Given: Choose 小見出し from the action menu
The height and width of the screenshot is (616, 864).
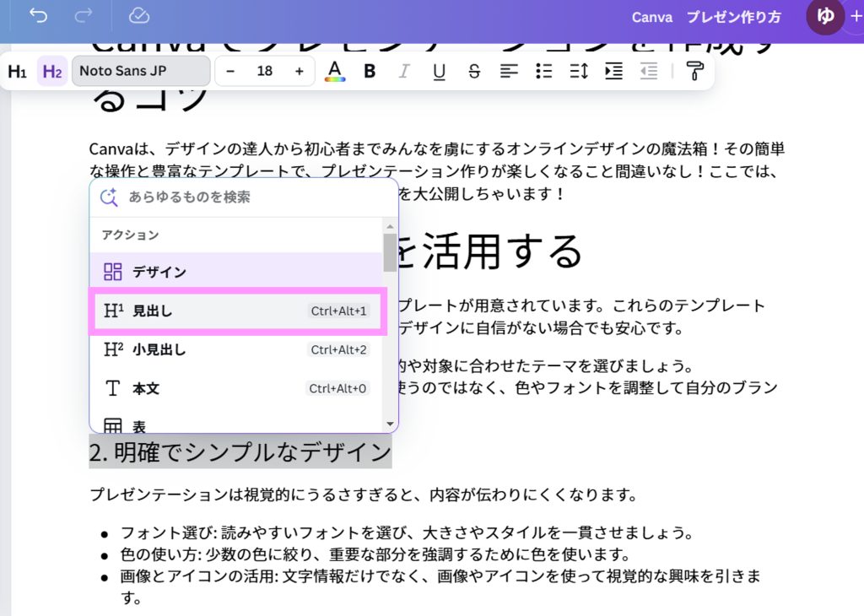Looking at the screenshot, I should (x=237, y=349).
